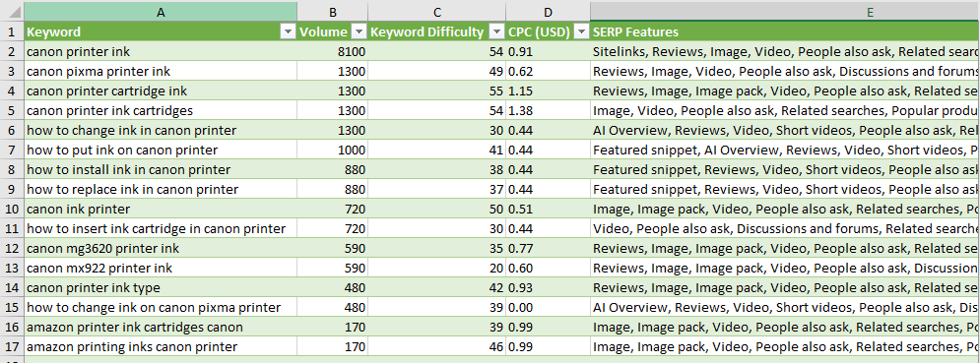Click the keyword difficulty value 35
The image size is (980, 363).
click(x=437, y=249)
